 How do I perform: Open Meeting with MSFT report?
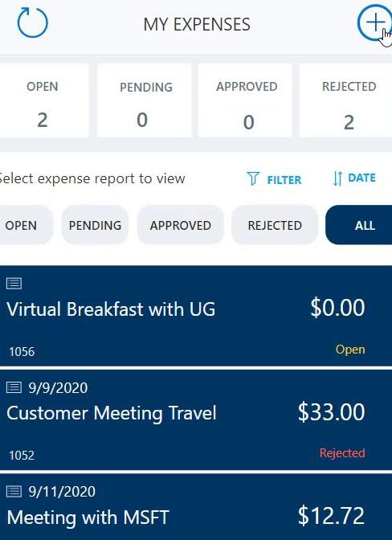(x=196, y=507)
